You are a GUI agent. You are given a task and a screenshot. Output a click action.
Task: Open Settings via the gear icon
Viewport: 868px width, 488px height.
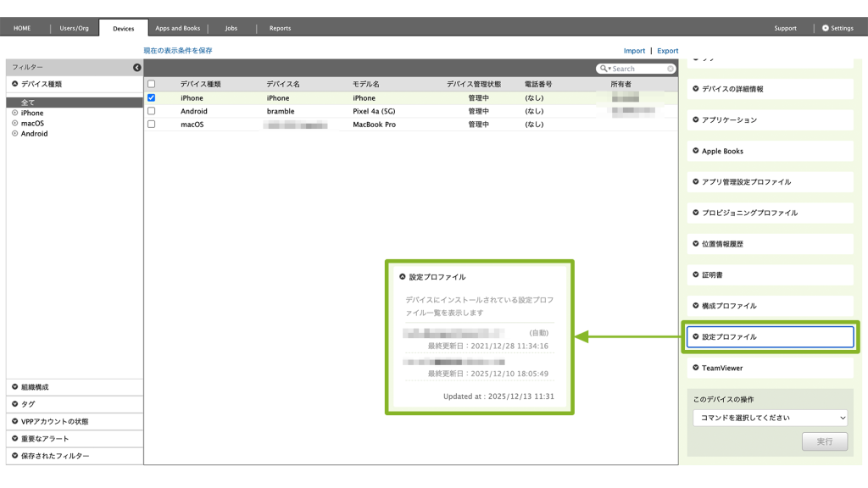click(x=826, y=28)
